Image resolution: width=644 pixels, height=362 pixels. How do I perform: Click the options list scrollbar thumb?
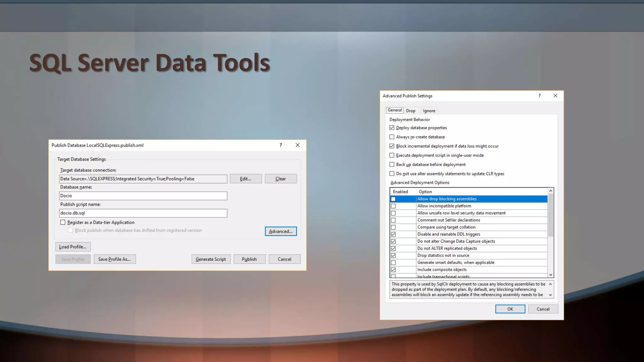(x=551, y=216)
